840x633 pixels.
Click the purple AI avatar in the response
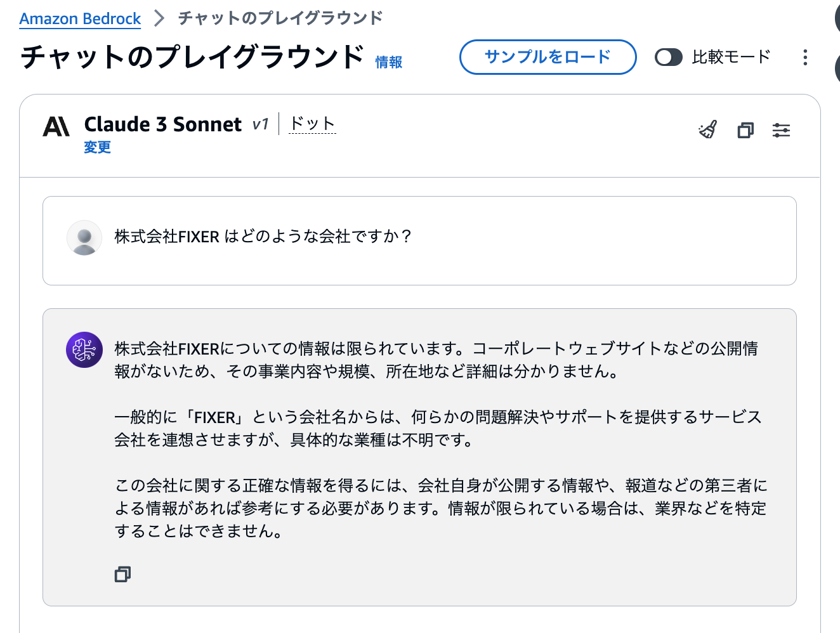click(84, 349)
